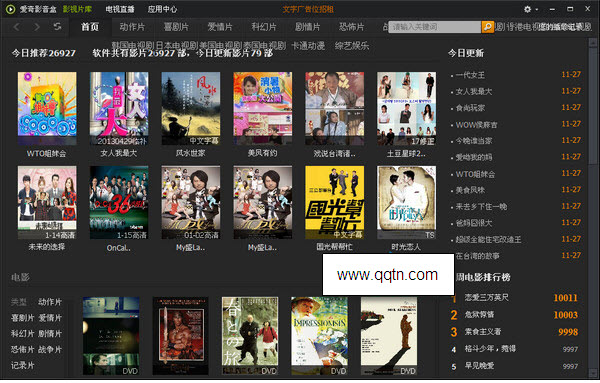This screenshot has height=383, width=600.
Task: Open the 风水世家 poster thumbnail
Action: click(191, 108)
